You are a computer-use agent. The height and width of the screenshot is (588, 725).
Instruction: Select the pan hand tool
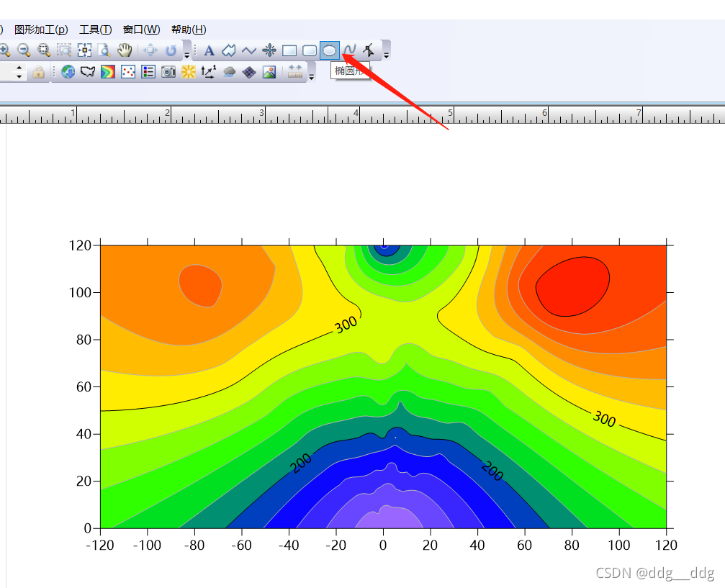(125, 50)
